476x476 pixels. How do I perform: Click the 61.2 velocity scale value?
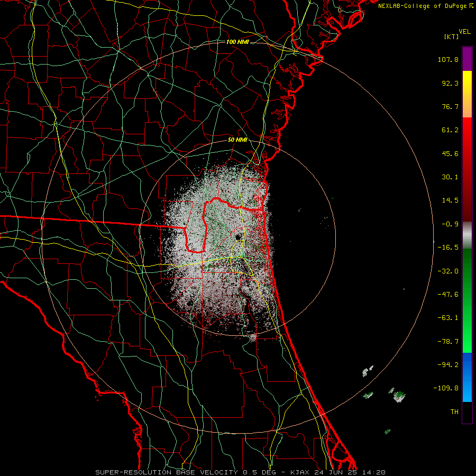(450, 130)
